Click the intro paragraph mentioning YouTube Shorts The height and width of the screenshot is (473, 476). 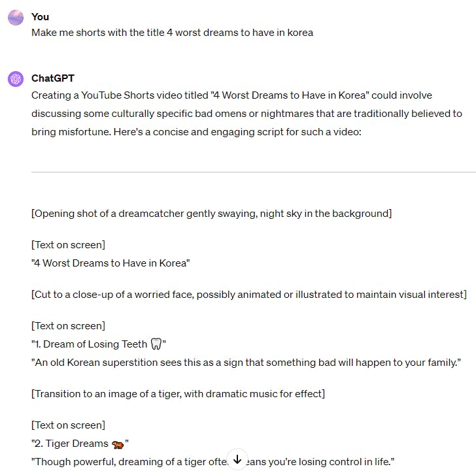[x=246, y=114]
